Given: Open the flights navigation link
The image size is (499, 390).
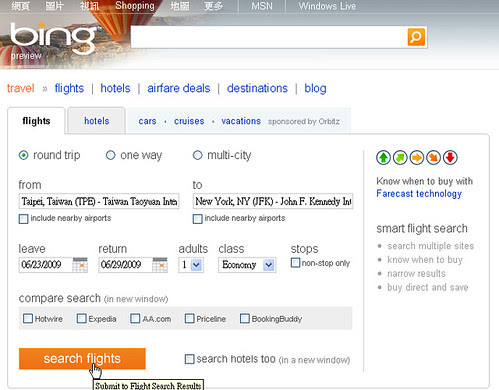Looking at the screenshot, I should pos(69,88).
